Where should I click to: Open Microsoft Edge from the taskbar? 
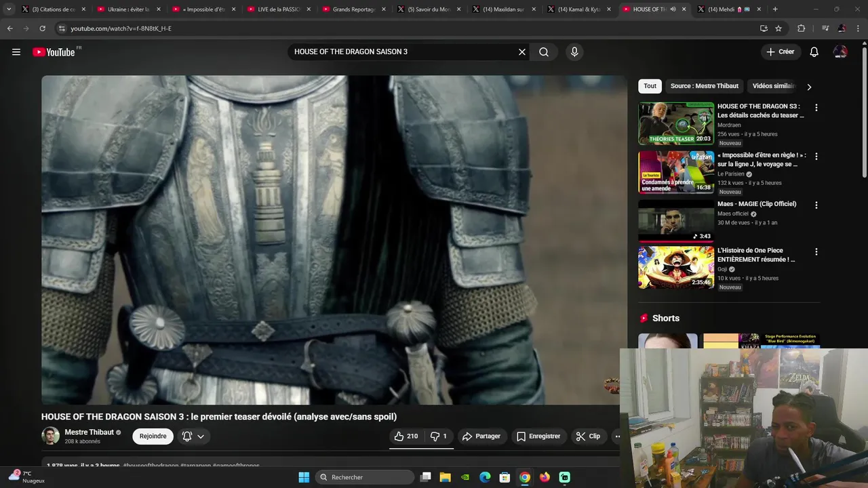coord(485,477)
